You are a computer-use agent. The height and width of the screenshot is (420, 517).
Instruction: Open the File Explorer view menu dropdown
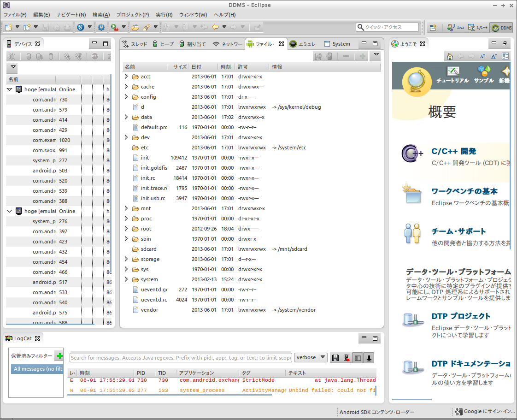[376, 55]
